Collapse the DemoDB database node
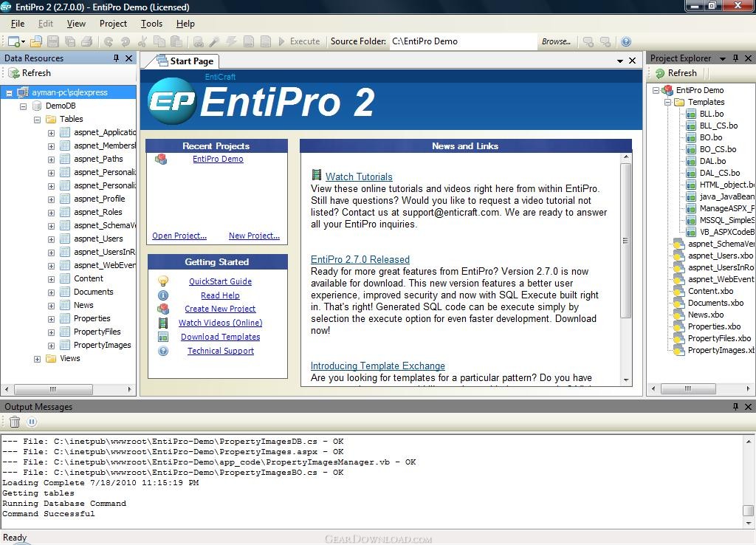Screen dimensions: 756x545 point(23,106)
